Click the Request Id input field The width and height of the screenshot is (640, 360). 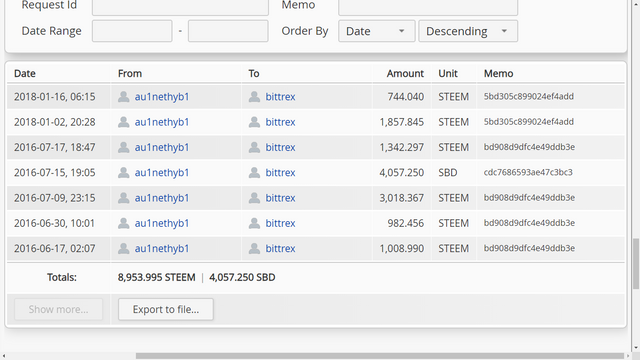point(180,7)
